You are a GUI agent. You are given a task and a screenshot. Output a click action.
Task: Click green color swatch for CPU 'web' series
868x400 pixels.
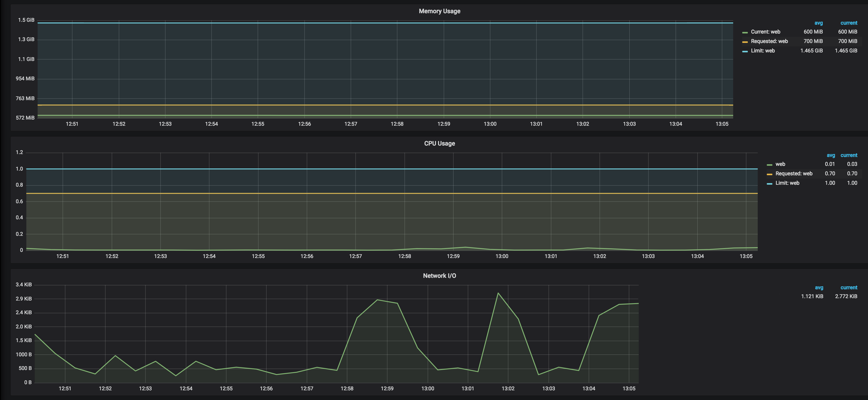click(769, 165)
